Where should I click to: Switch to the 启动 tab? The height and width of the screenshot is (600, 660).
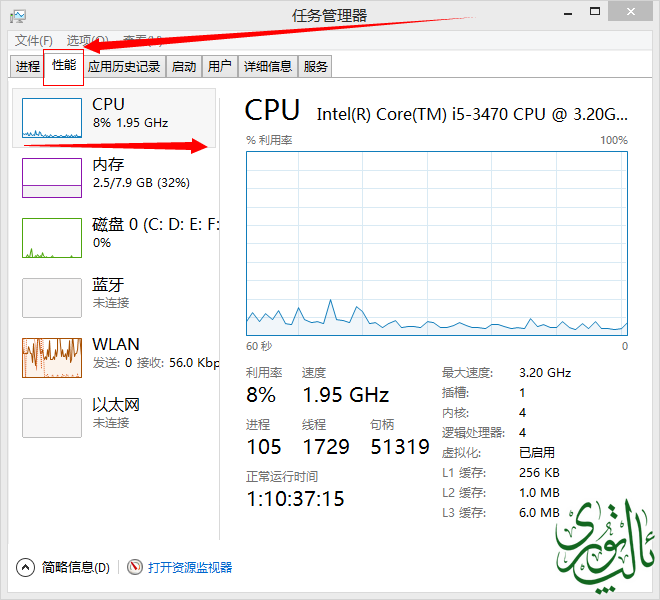tap(184, 67)
